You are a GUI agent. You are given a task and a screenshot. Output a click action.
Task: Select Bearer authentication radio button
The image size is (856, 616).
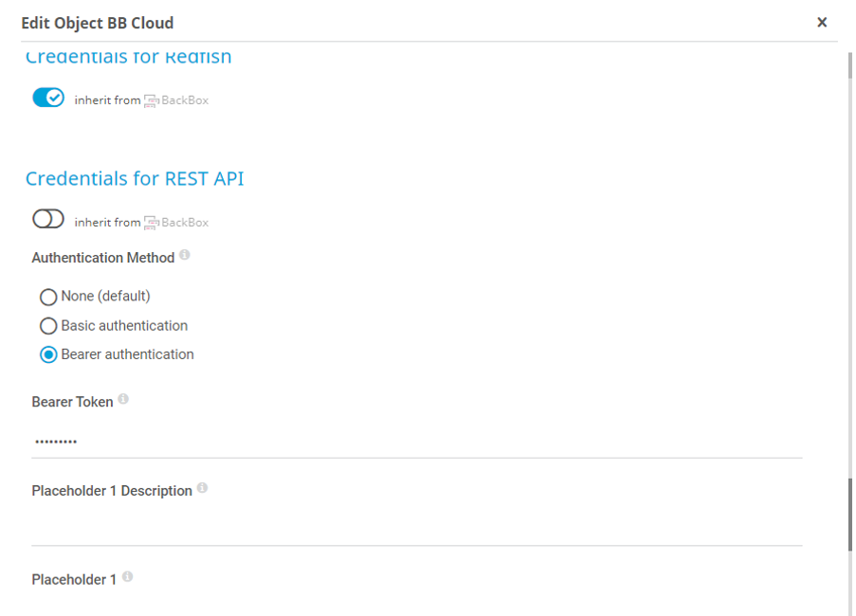[x=48, y=355]
